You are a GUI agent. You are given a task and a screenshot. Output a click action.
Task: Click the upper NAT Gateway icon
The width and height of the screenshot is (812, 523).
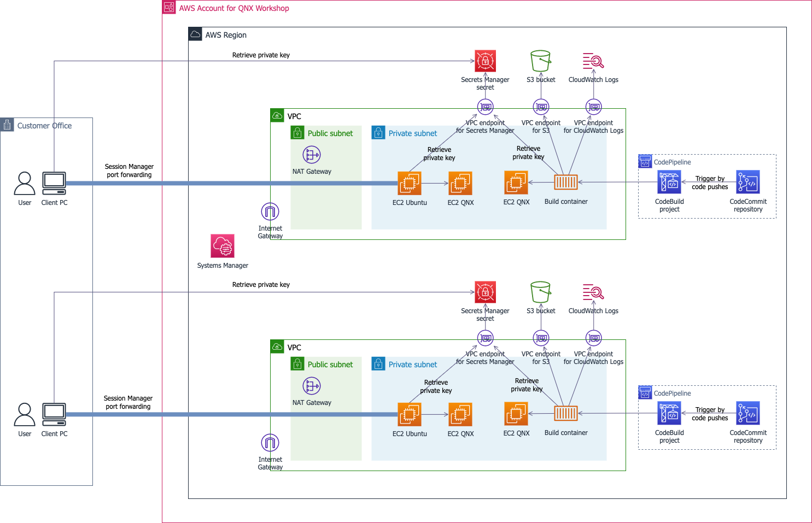(312, 155)
